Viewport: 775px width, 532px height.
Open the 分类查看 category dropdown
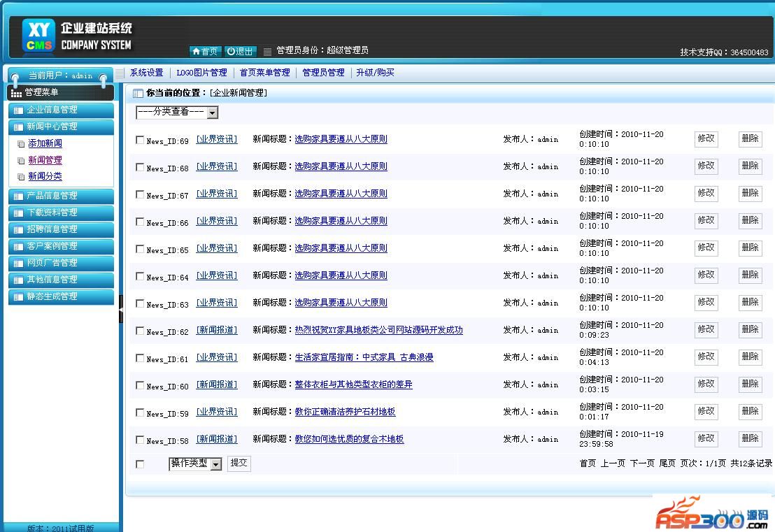[177, 113]
